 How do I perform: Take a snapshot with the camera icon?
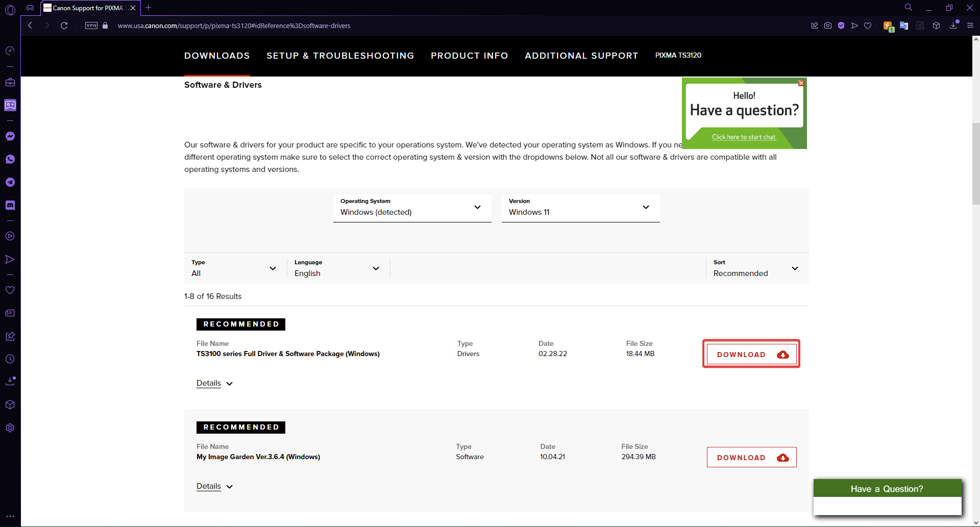pos(828,26)
